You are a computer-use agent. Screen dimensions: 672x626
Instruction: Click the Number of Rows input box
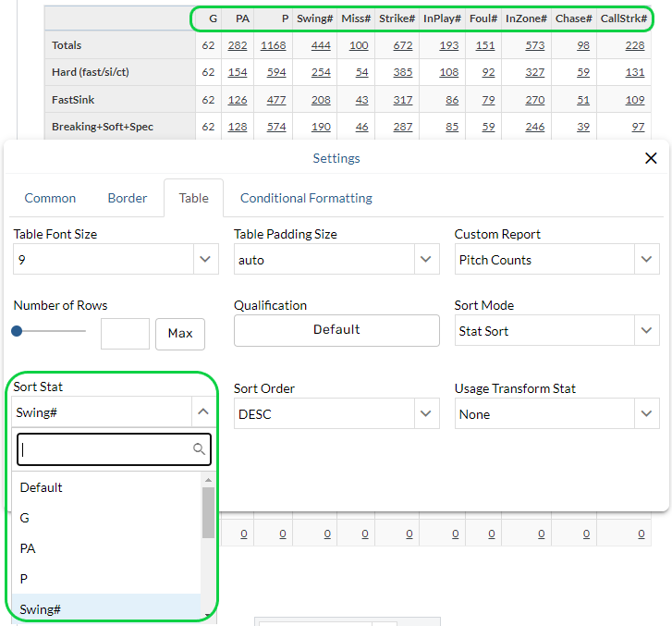[x=125, y=334]
